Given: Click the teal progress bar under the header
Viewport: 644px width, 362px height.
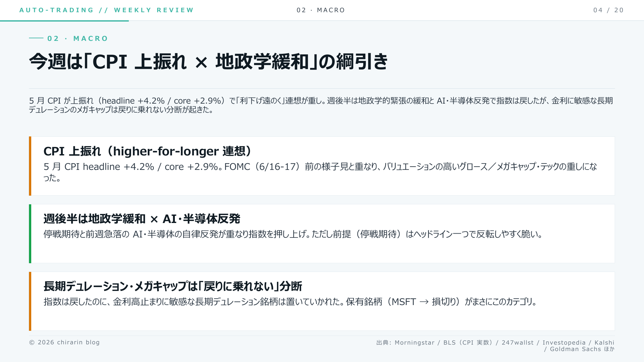Looking at the screenshot, I should pyautogui.click(x=64, y=21).
